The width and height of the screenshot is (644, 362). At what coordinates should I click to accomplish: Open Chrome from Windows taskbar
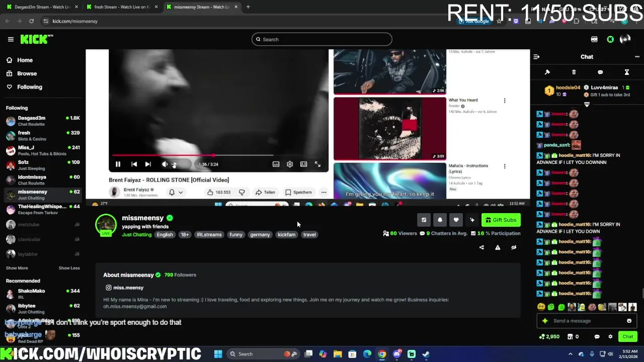382,354
